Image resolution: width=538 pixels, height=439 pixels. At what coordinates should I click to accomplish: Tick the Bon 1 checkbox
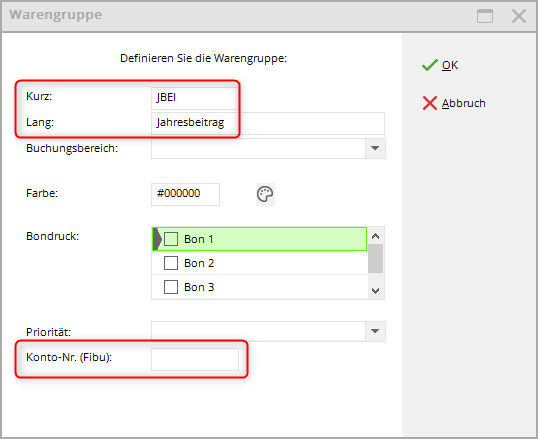(x=171, y=239)
